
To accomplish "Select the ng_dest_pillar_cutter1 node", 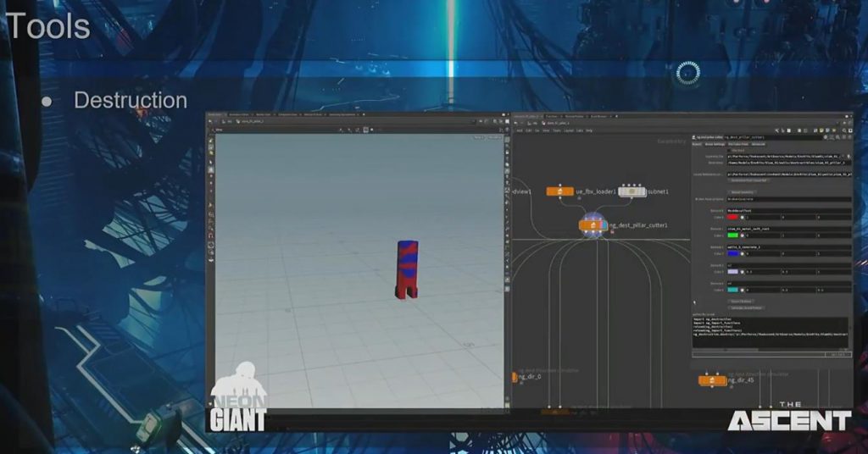I will click(593, 225).
